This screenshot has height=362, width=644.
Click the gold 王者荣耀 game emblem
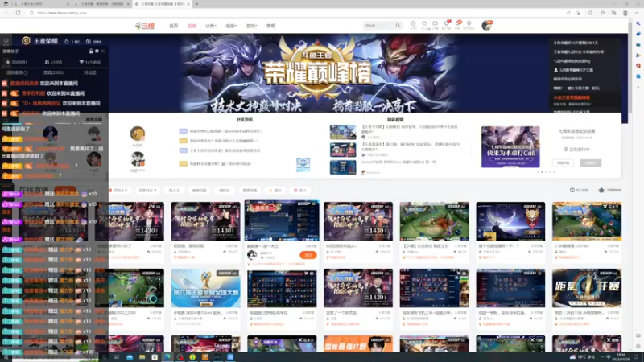(x=26, y=41)
